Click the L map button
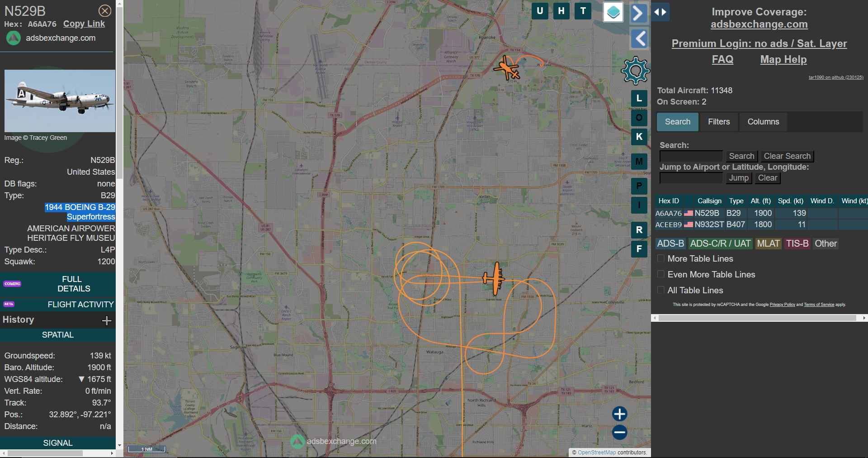This screenshot has height=458, width=868. (x=639, y=98)
